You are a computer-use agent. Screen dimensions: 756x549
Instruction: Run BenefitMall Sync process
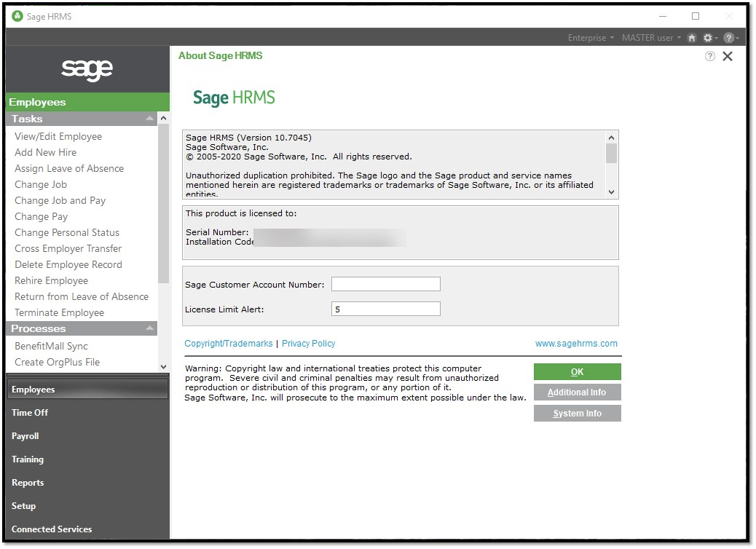point(51,346)
